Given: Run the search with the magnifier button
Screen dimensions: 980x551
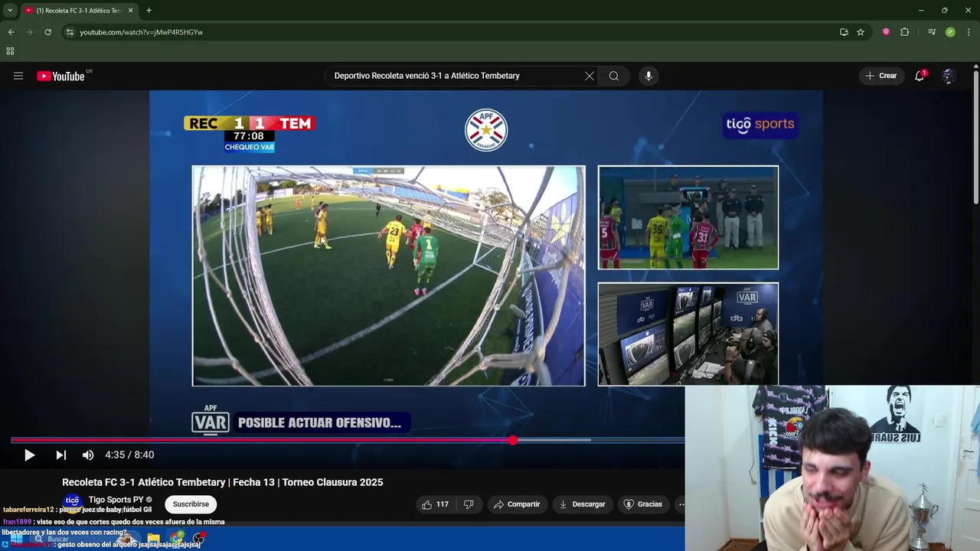Looking at the screenshot, I should pyautogui.click(x=614, y=76).
